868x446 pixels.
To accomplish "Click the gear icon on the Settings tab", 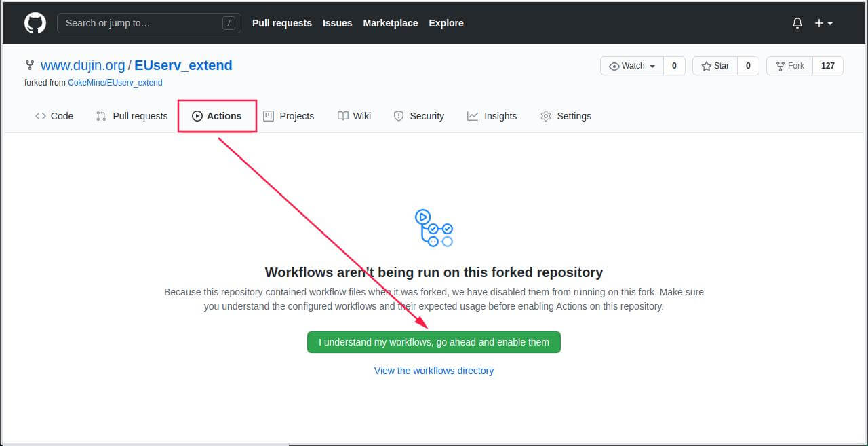I will [546, 116].
